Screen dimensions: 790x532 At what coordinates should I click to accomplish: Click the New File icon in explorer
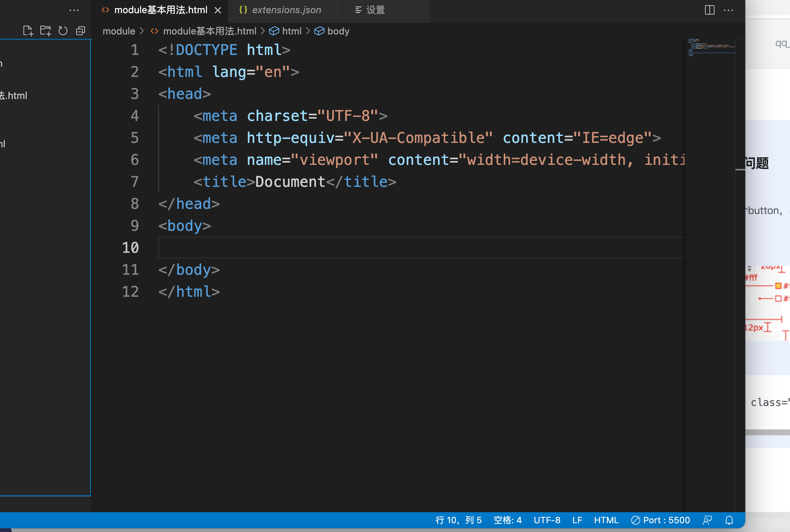point(28,31)
